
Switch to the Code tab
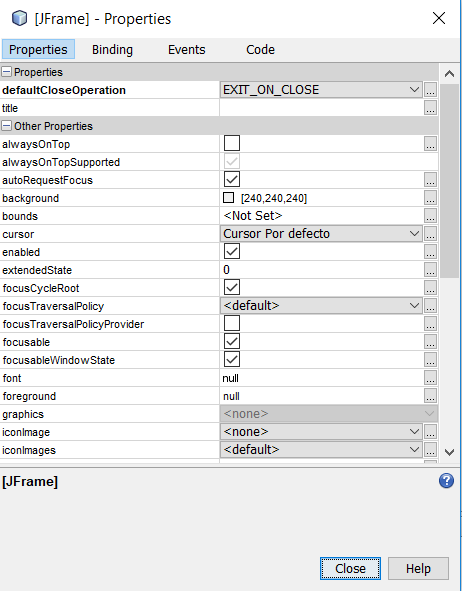click(260, 49)
